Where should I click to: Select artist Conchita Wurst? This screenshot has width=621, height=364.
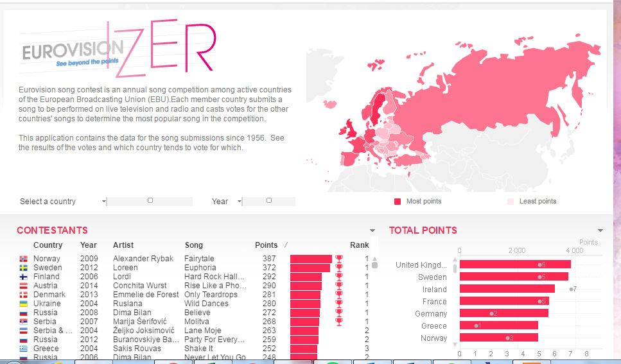(139, 286)
